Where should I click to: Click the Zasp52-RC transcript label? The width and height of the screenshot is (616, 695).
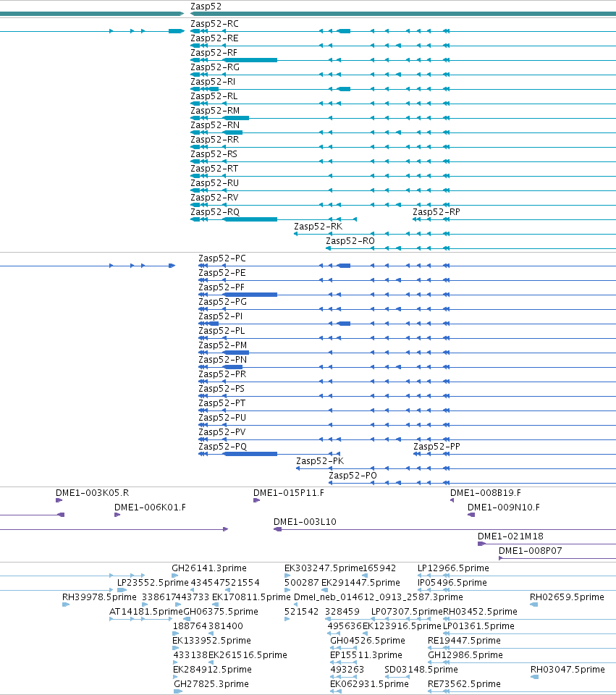click(x=214, y=24)
